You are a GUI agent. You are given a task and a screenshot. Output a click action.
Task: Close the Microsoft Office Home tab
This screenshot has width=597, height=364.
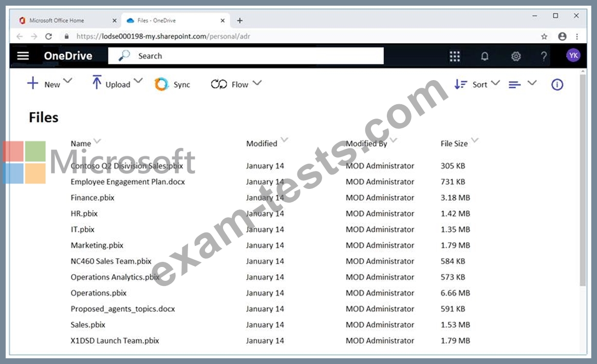tap(114, 21)
